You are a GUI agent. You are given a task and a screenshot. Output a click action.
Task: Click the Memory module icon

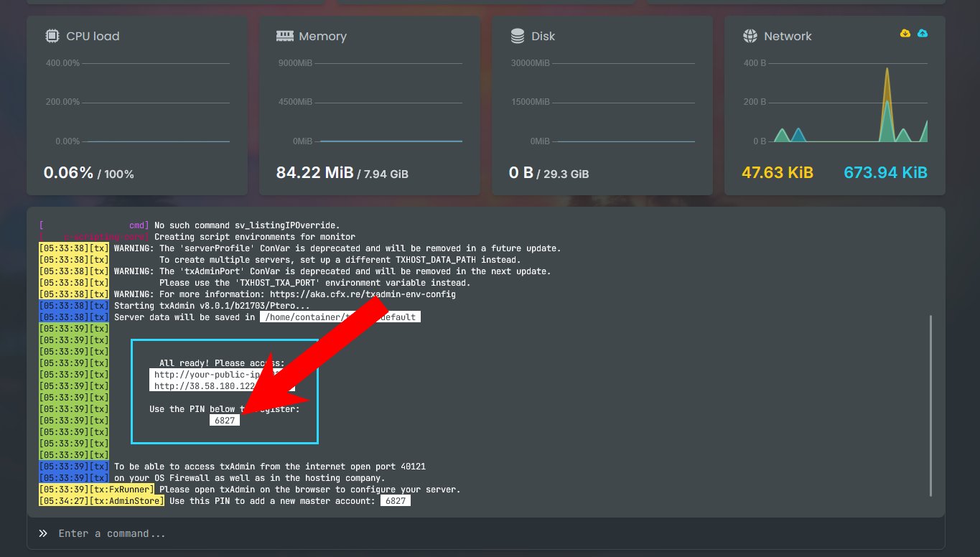284,36
